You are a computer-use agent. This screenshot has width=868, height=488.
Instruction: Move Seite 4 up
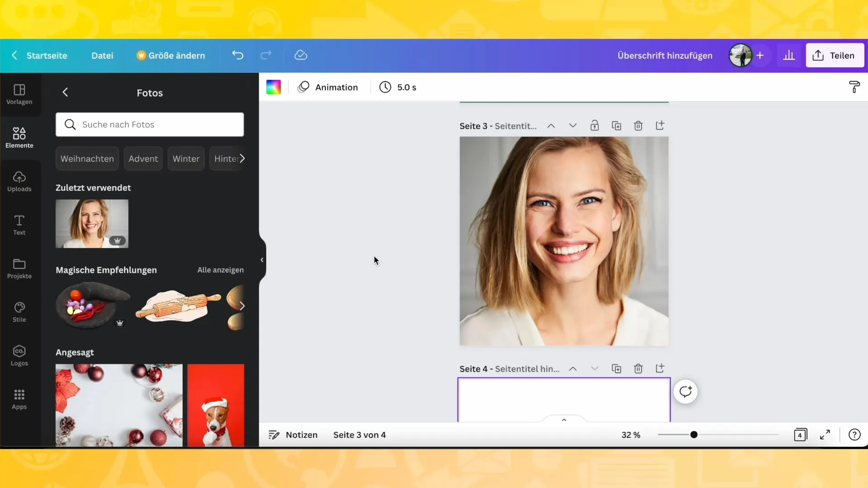coord(572,369)
